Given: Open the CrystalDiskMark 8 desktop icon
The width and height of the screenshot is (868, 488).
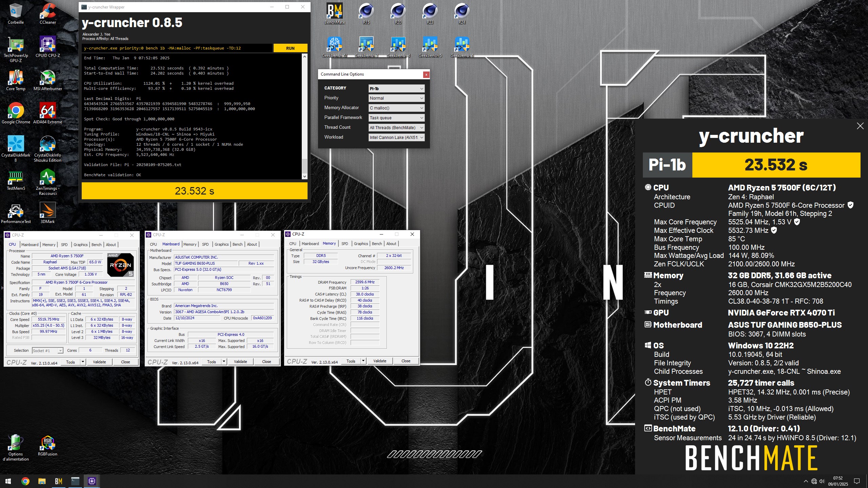Looking at the screenshot, I should (16, 149).
